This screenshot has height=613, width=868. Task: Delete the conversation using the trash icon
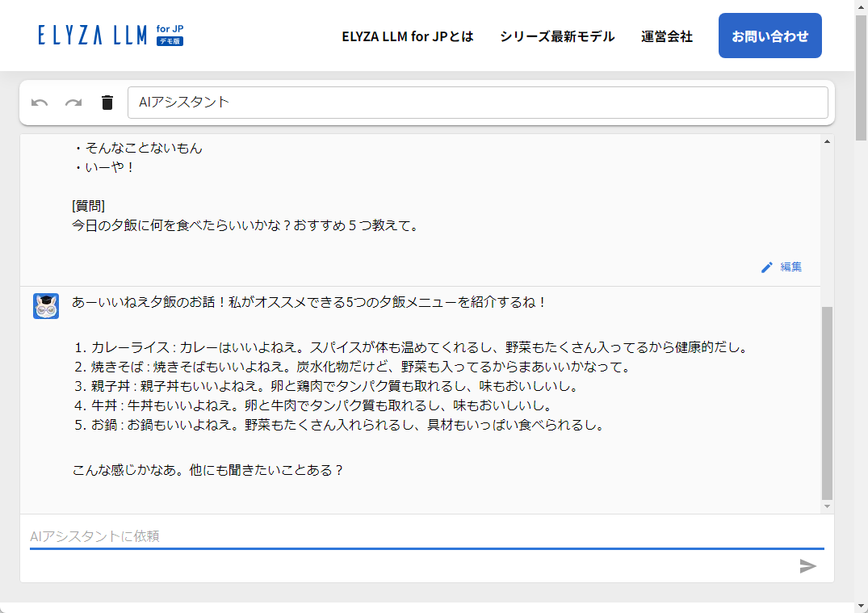click(107, 103)
